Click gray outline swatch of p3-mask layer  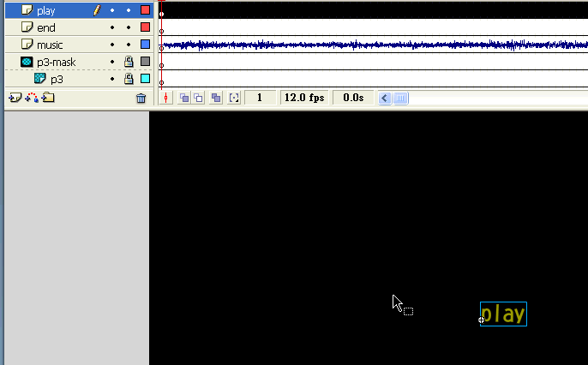pos(145,62)
